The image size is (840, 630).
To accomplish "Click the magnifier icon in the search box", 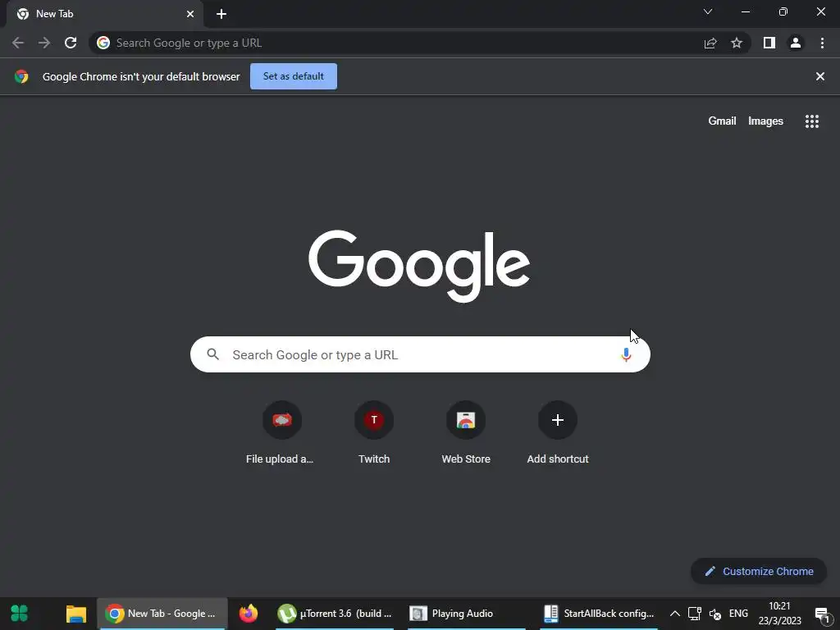I will click(212, 354).
